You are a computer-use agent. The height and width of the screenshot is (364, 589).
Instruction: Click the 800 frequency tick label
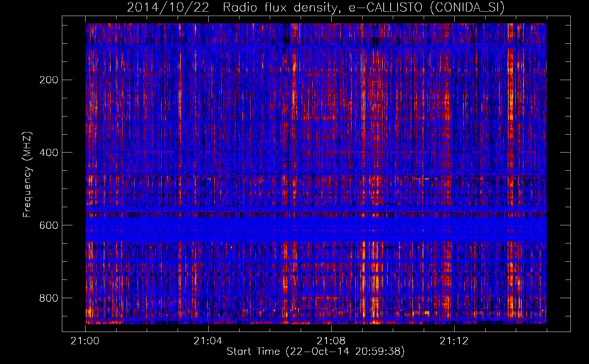pyautogui.click(x=49, y=298)
